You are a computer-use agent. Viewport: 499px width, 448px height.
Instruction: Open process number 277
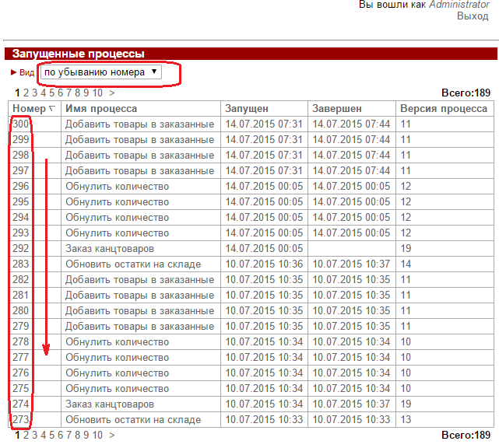21,358
